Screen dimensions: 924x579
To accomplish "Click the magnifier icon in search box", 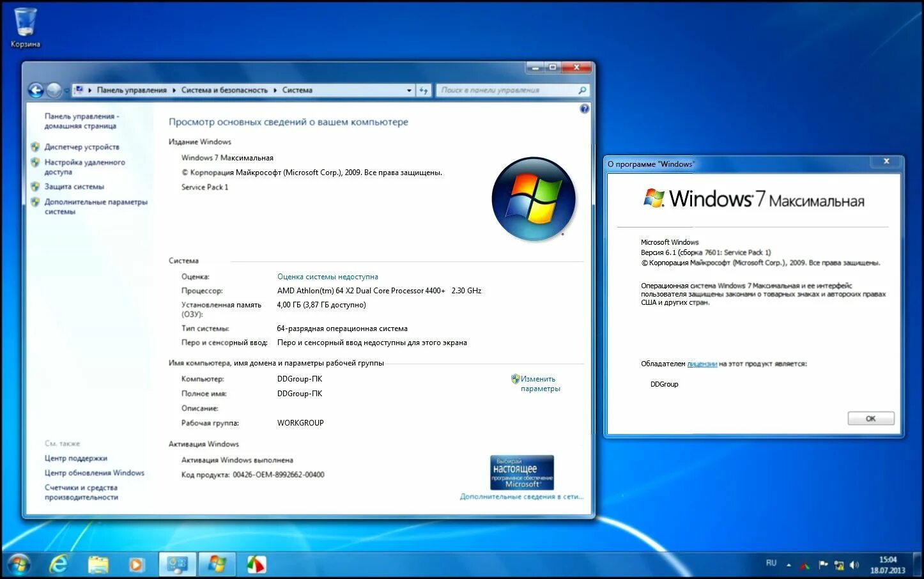I will 582,91.
